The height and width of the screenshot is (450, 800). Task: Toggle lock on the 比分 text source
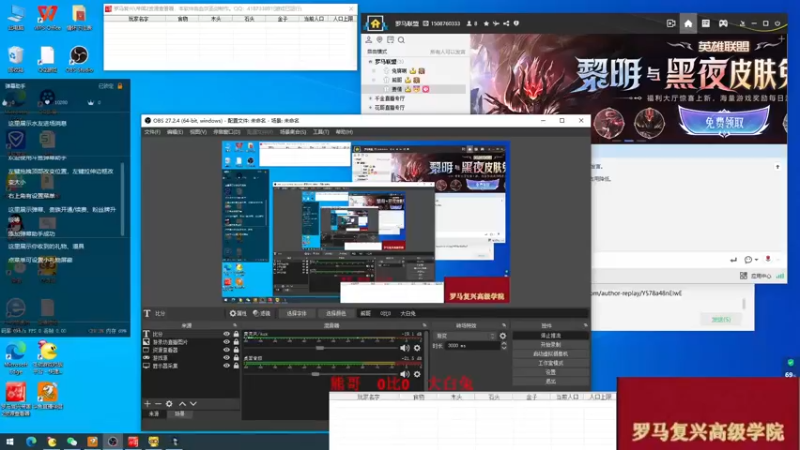click(236, 334)
